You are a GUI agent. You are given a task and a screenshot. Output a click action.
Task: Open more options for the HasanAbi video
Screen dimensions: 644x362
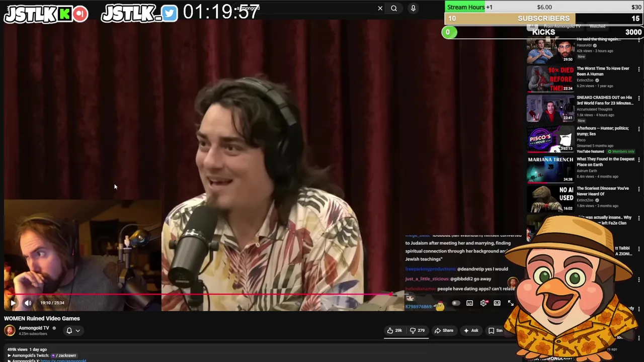pos(639,40)
